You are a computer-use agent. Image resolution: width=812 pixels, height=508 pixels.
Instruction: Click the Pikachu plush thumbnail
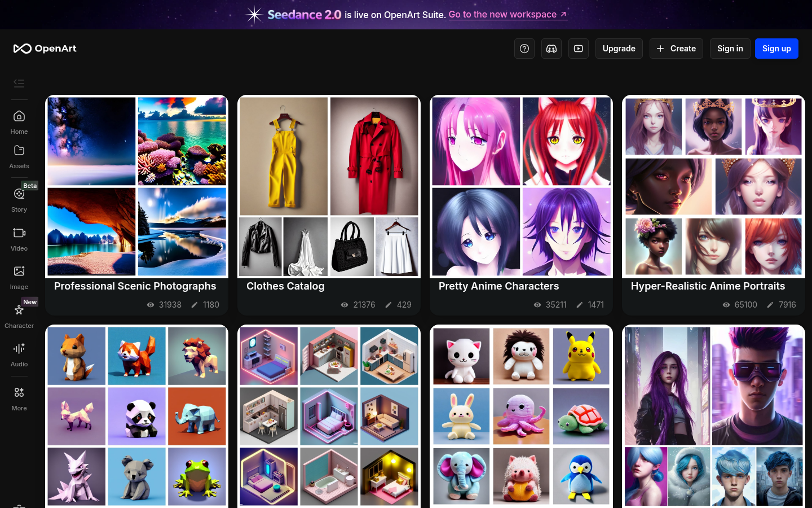coord(581,356)
